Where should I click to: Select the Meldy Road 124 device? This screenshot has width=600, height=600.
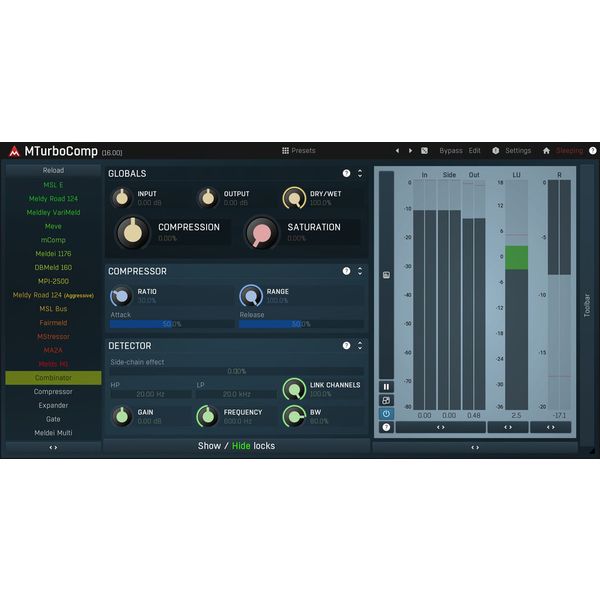tap(53, 199)
